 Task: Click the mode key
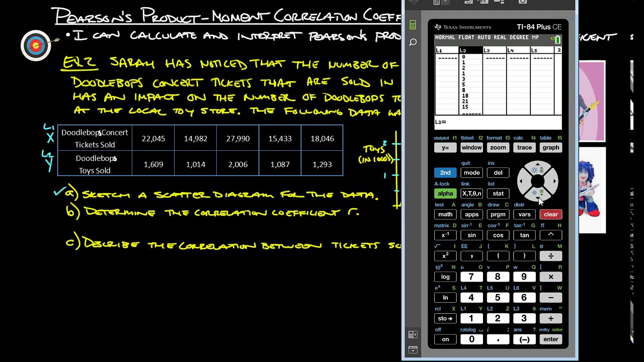pos(471,172)
